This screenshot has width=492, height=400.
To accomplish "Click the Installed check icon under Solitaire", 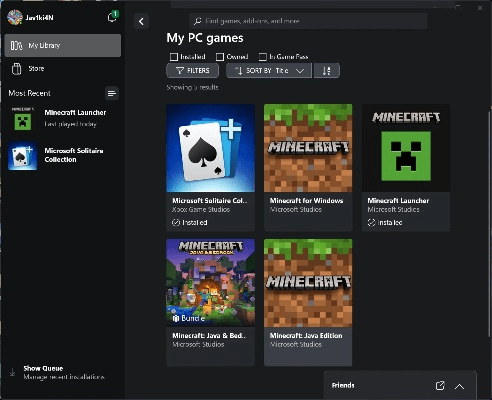I will point(176,222).
